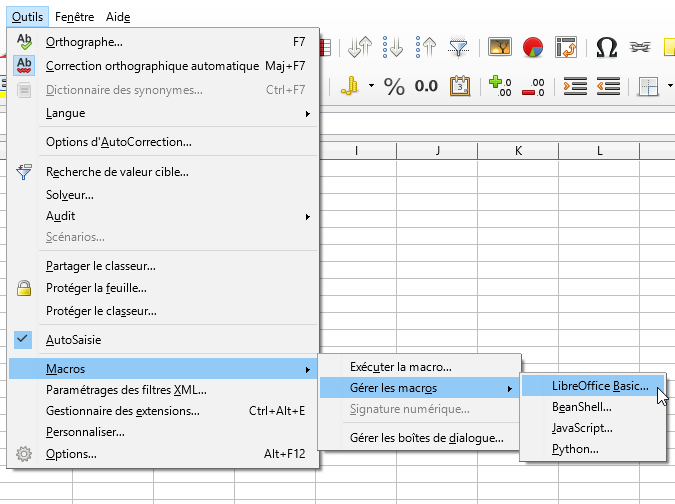This screenshot has width=675, height=504.
Task: Open the Fenêtre menu
Action: click(76, 17)
